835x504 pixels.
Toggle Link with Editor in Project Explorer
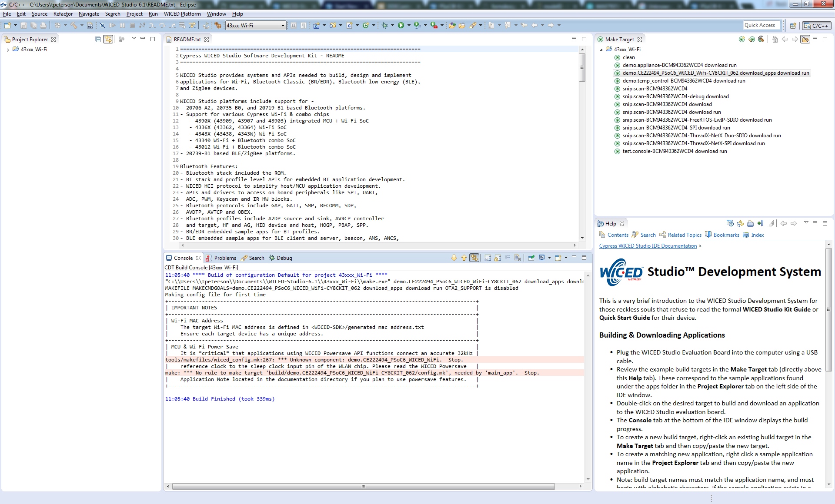(x=108, y=40)
